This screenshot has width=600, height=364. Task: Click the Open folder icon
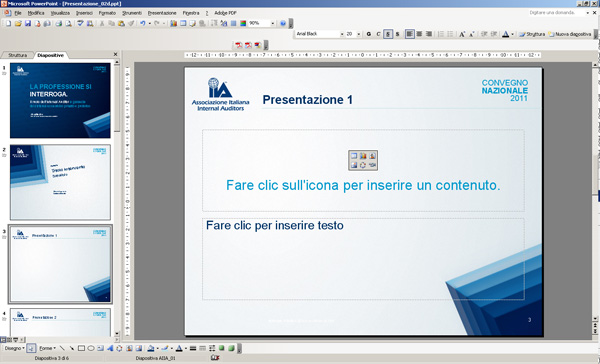tap(18, 23)
